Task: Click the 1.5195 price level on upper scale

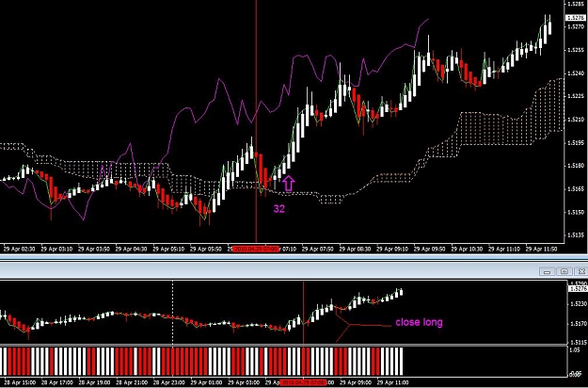Action: (574, 142)
